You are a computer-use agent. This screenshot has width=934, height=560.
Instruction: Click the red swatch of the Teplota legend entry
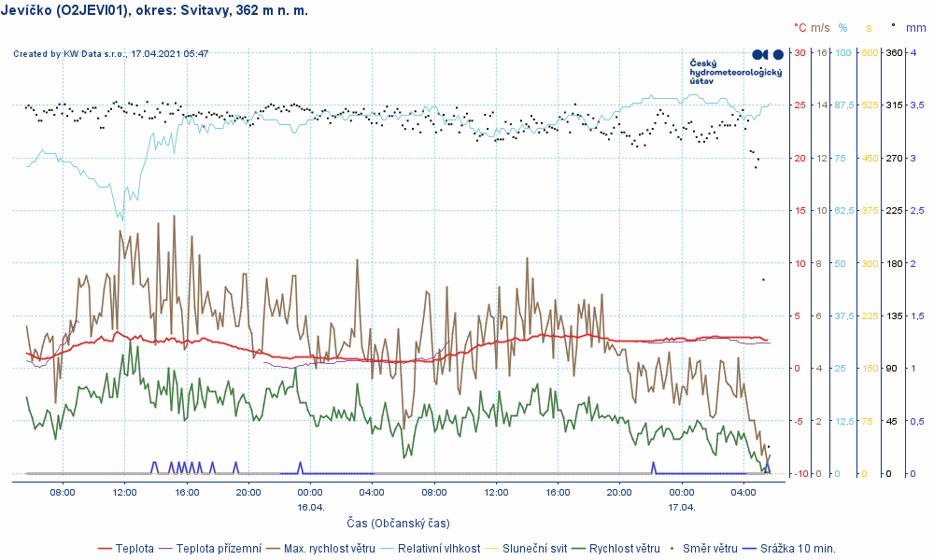[105, 549]
